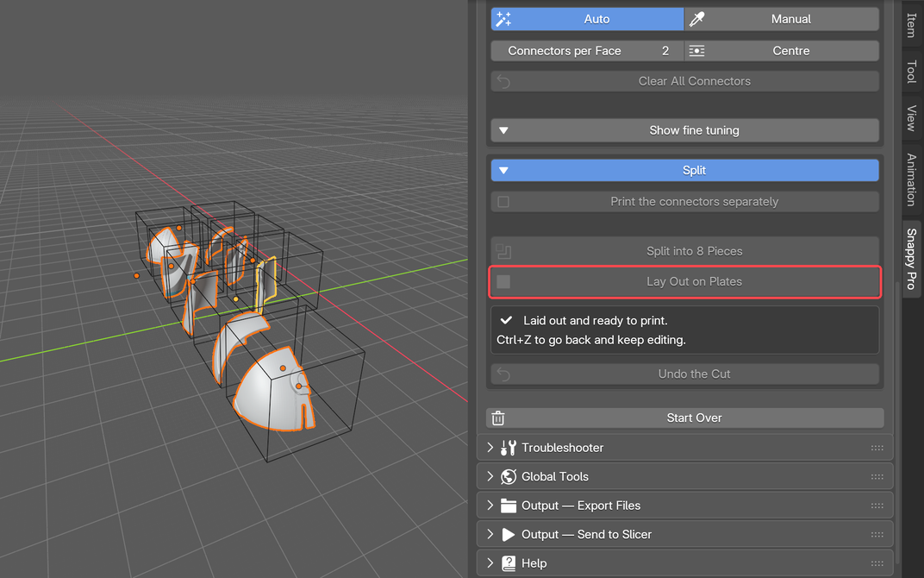Enable Print the connectors separately checkbox
924x578 pixels.
(503, 202)
